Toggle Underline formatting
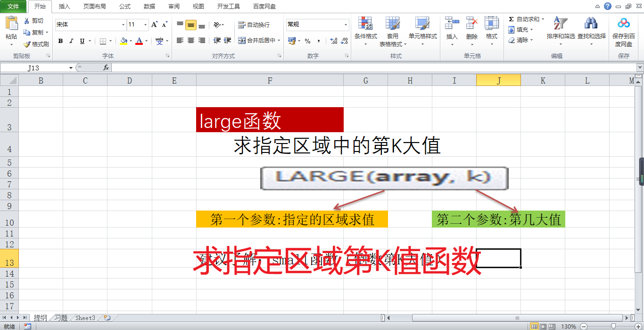 [x=82, y=41]
